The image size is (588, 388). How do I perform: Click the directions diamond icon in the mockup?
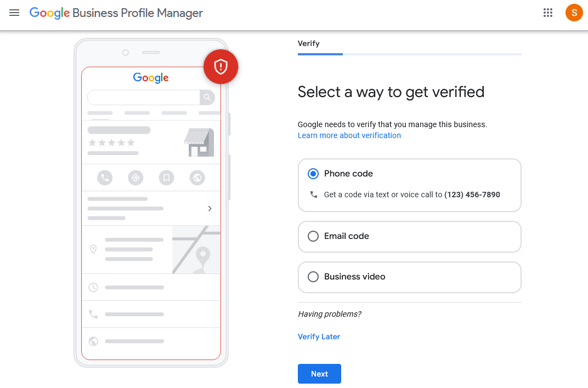pos(135,178)
